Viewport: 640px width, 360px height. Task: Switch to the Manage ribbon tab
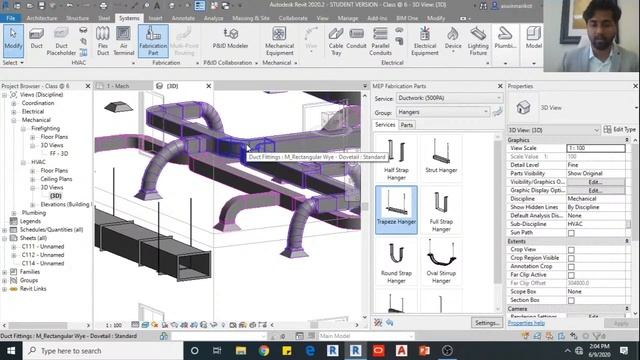pos(348,18)
